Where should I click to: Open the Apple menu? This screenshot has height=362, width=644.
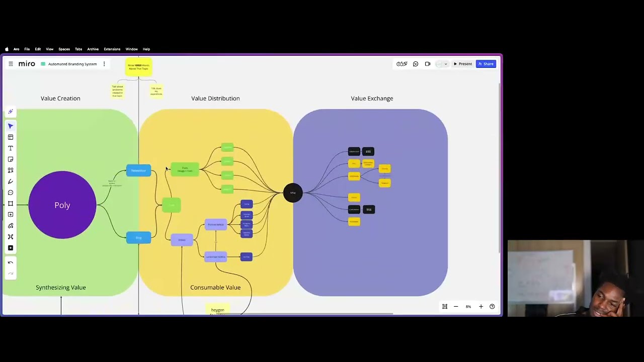pos(7,49)
